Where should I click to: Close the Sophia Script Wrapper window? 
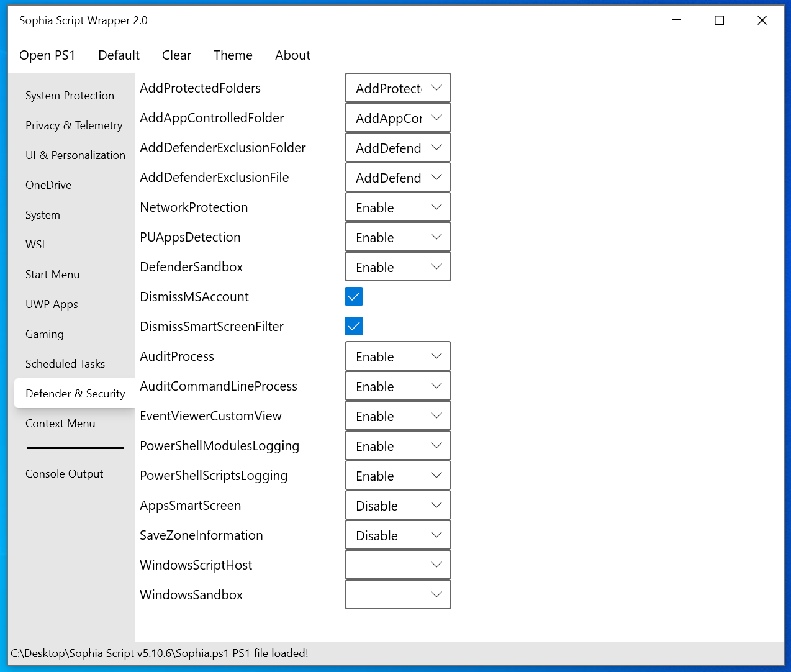click(762, 20)
